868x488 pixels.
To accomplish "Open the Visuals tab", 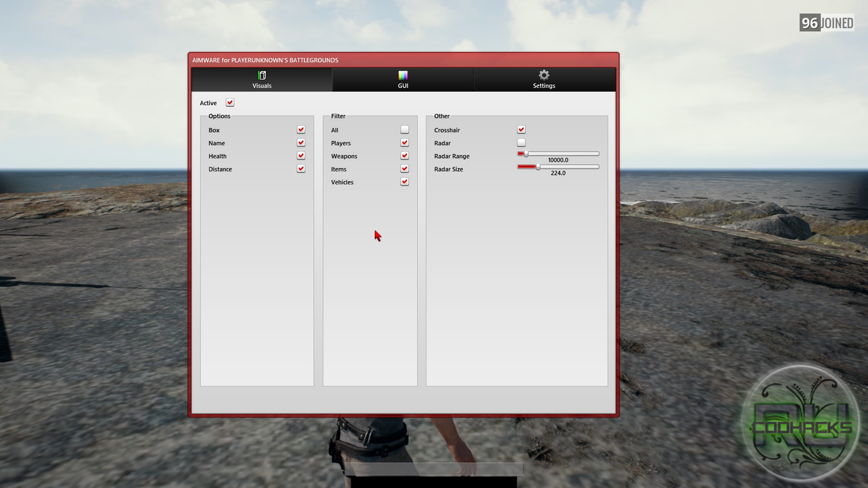I will (262, 79).
